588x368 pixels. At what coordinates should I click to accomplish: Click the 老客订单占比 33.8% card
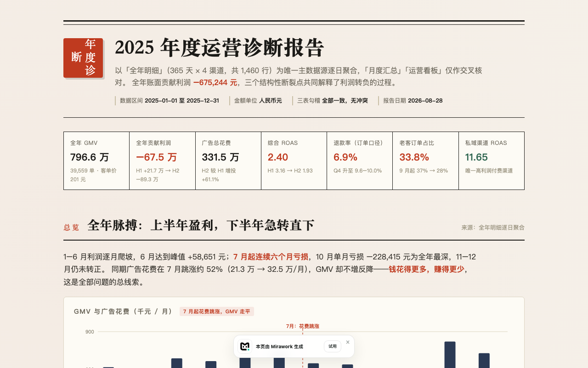[x=425, y=161]
